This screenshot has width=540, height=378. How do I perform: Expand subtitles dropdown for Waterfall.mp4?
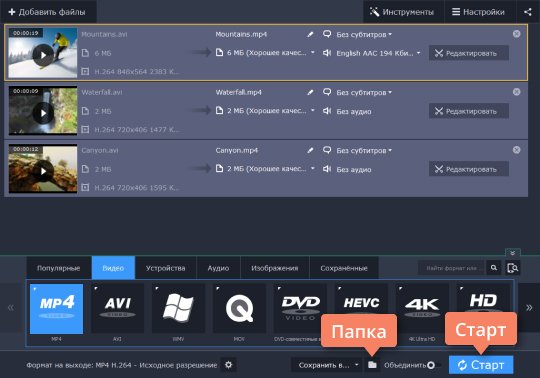(x=364, y=93)
